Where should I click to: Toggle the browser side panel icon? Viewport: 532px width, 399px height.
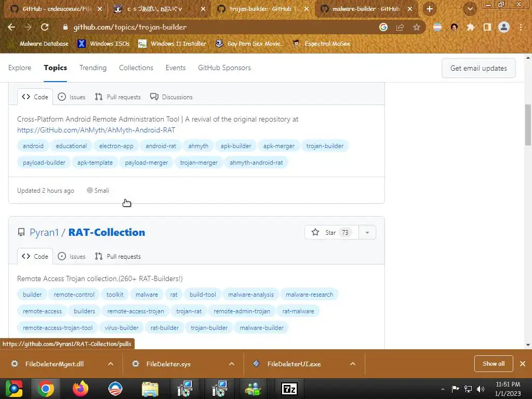(x=487, y=27)
